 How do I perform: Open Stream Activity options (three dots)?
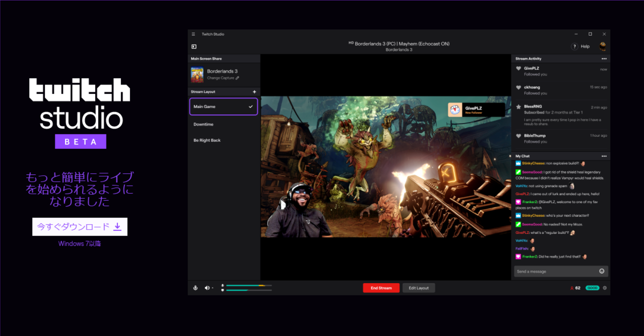pos(604,59)
